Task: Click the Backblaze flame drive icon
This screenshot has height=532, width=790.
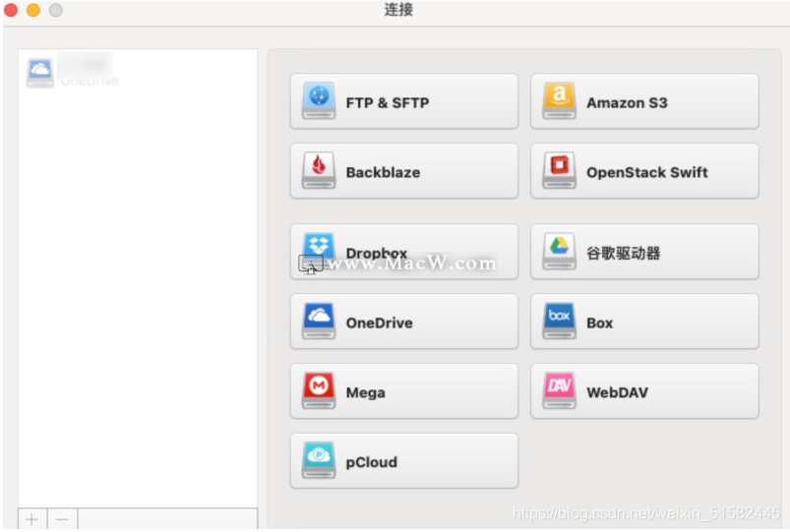Action: 319,170
